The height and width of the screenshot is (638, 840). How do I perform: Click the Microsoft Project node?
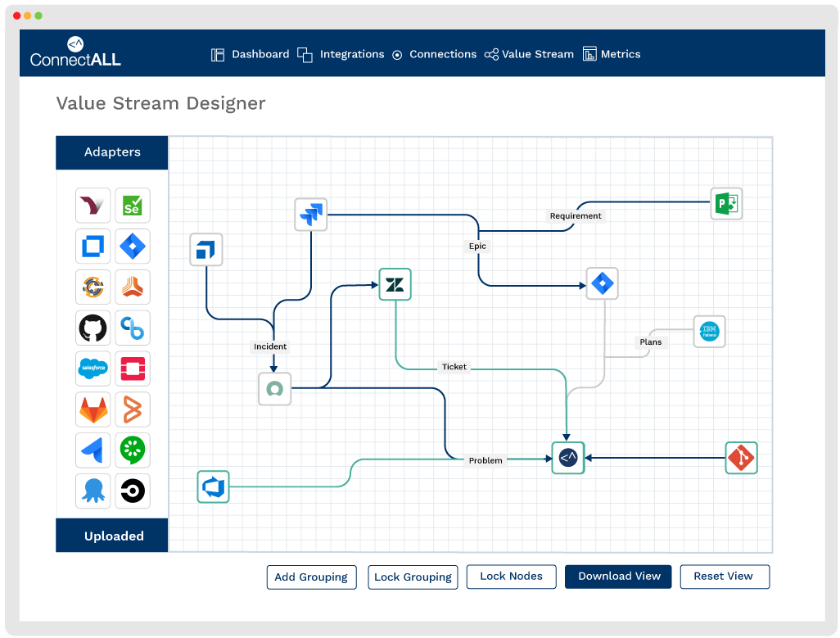click(726, 204)
